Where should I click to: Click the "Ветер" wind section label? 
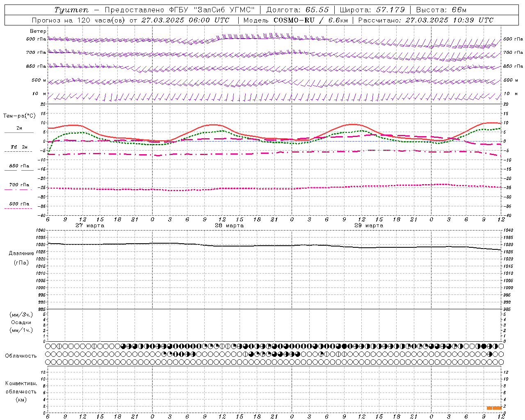coord(38,31)
